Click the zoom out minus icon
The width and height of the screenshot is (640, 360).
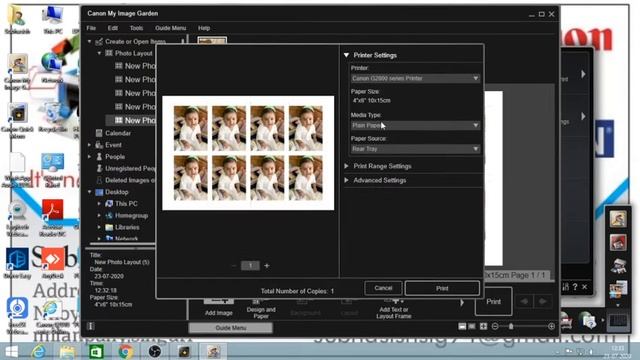pyautogui.click(x=495, y=326)
